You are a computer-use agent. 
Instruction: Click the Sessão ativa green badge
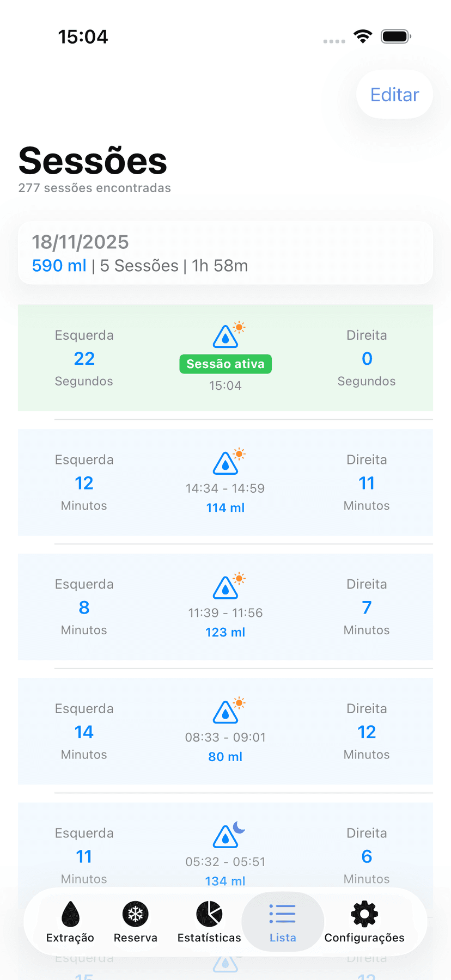pos(225,364)
